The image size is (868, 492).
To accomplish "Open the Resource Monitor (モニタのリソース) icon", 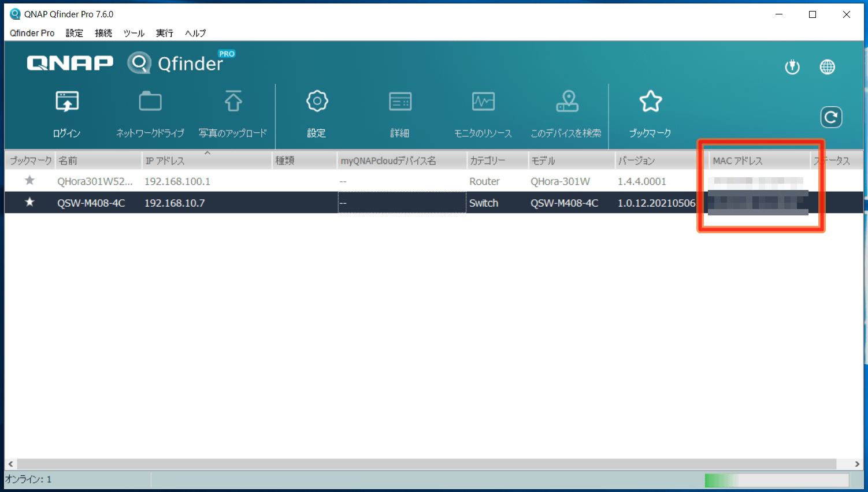I will [x=483, y=102].
